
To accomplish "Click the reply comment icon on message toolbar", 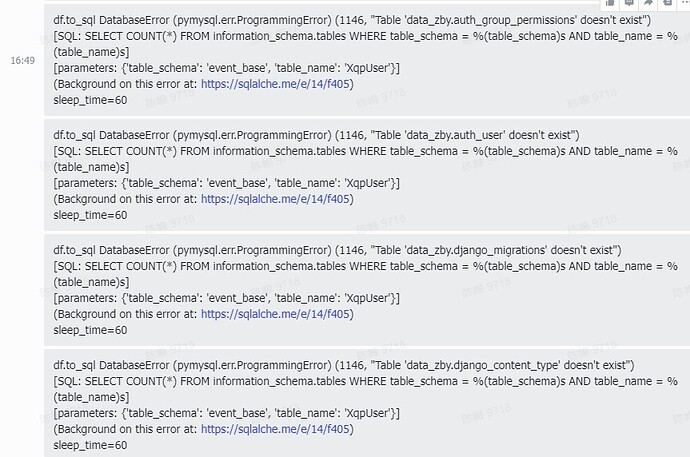I will (629, 3).
